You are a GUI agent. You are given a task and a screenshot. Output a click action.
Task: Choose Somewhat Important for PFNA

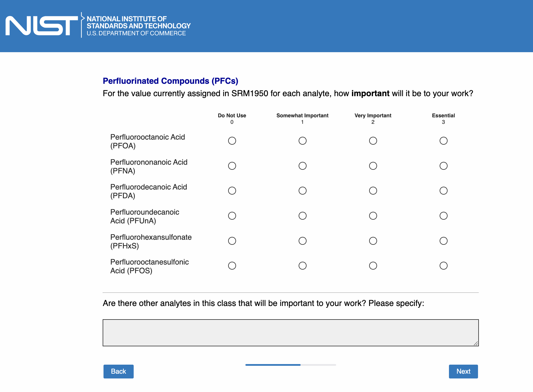[x=302, y=166]
